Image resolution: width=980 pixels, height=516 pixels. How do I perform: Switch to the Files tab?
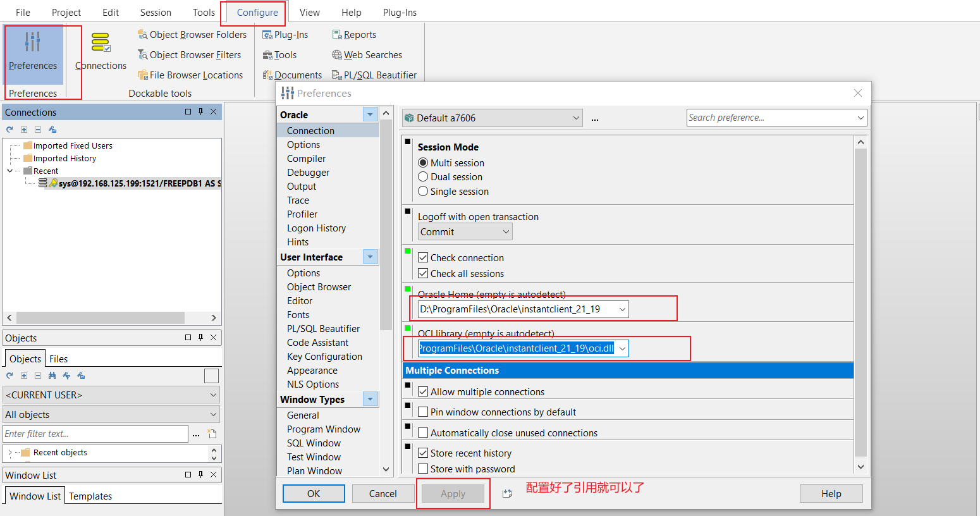(58, 359)
